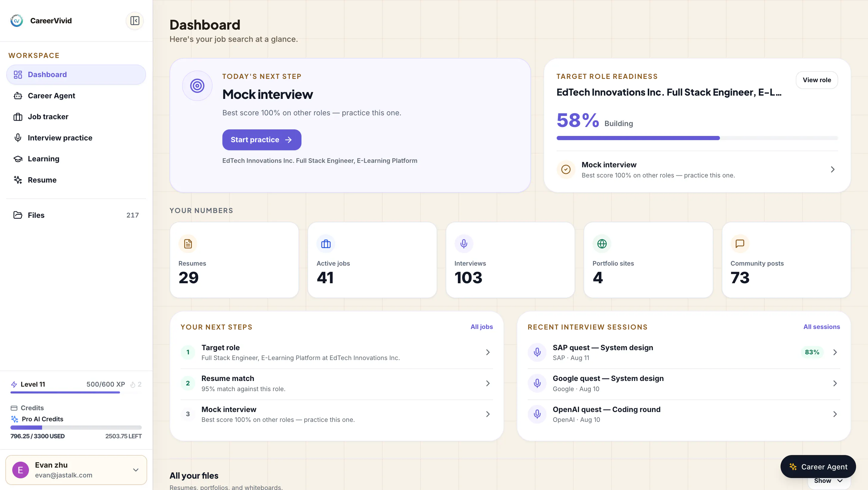Click Files folder icon
This screenshot has width=868, height=490.
18,215
